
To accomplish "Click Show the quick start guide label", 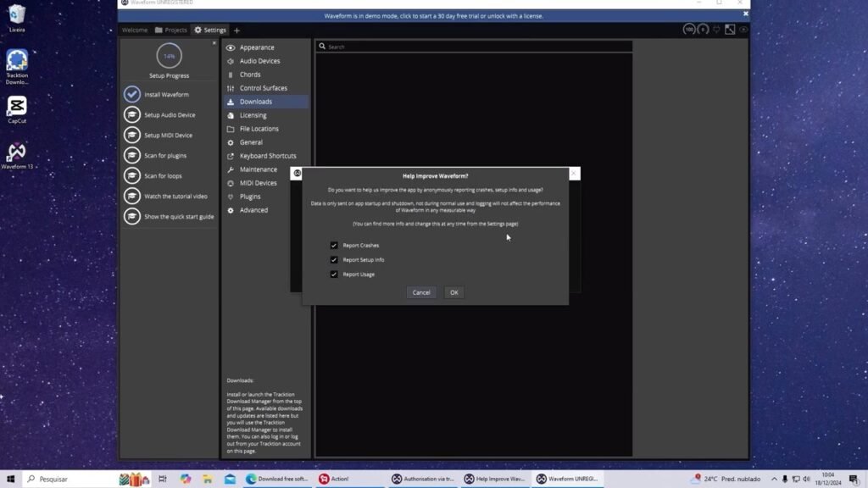I will [x=179, y=217].
